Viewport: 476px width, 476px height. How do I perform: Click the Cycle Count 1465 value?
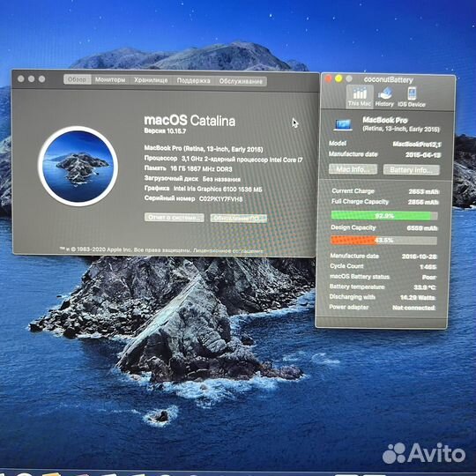click(428, 267)
